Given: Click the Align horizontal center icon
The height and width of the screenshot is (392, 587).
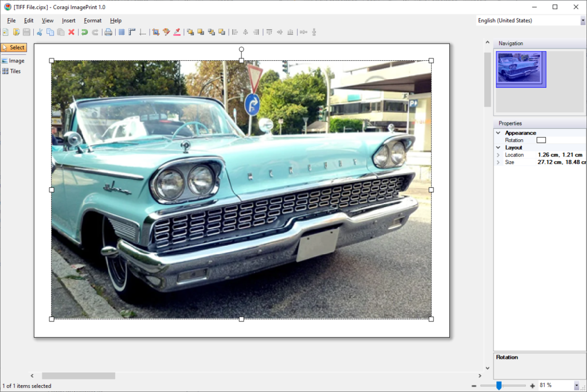Looking at the screenshot, I should (x=245, y=32).
